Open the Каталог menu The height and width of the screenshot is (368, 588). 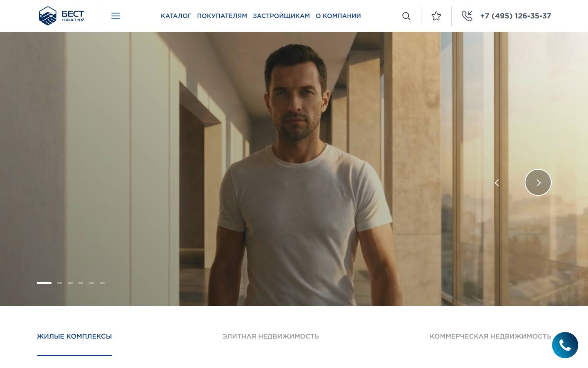point(176,16)
